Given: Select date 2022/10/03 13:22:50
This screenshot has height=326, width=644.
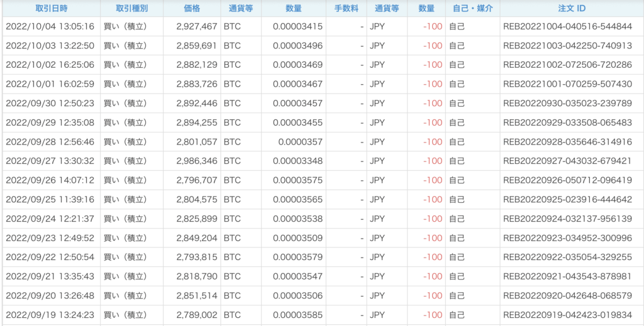Looking at the screenshot, I should tap(50, 46).
